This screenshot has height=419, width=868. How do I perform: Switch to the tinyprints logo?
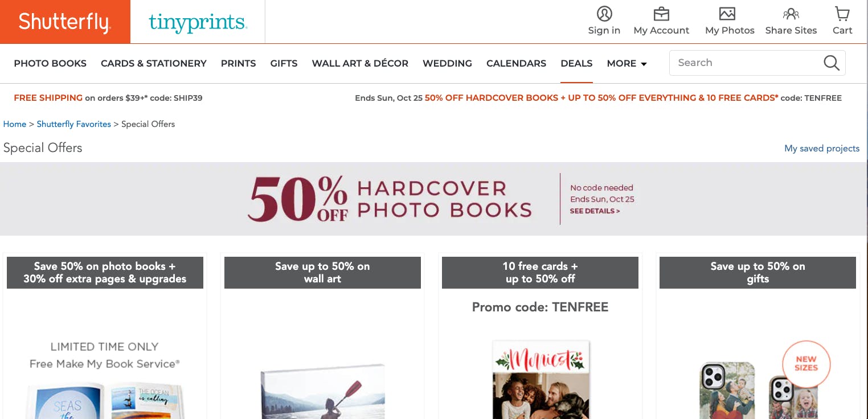197,22
